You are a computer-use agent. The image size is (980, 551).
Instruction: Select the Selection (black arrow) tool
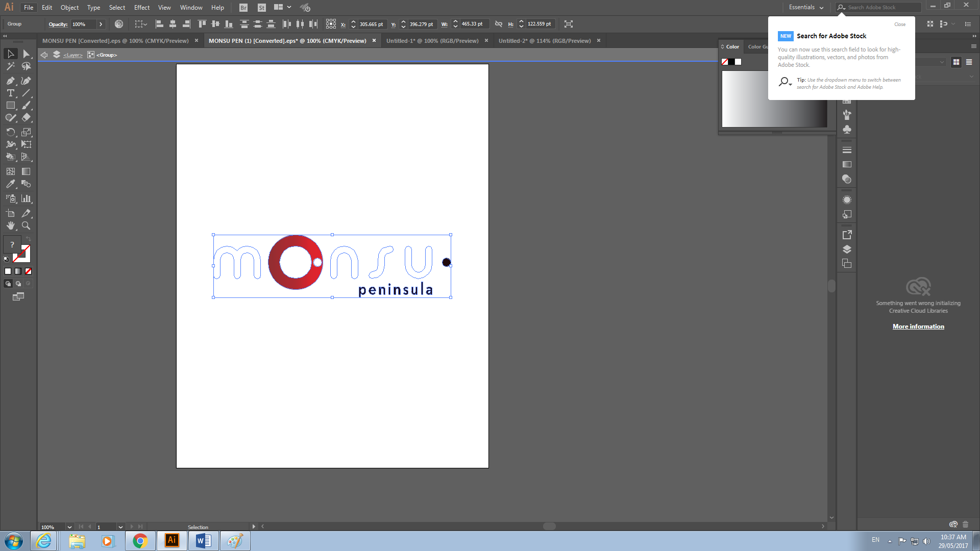click(11, 54)
